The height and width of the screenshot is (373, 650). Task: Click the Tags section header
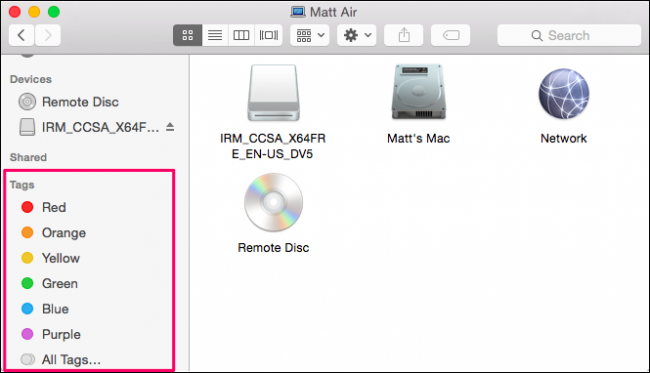tap(22, 185)
